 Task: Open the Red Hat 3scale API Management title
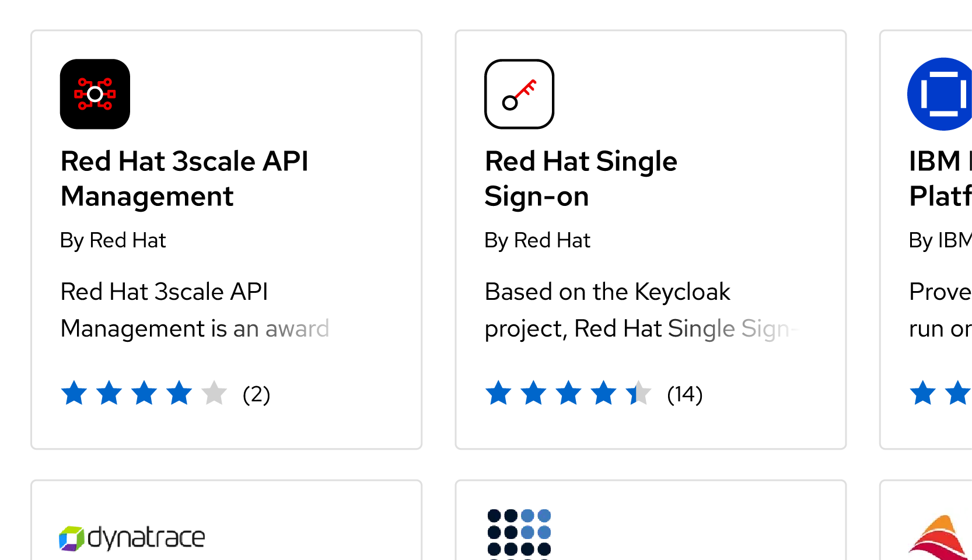[184, 178]
